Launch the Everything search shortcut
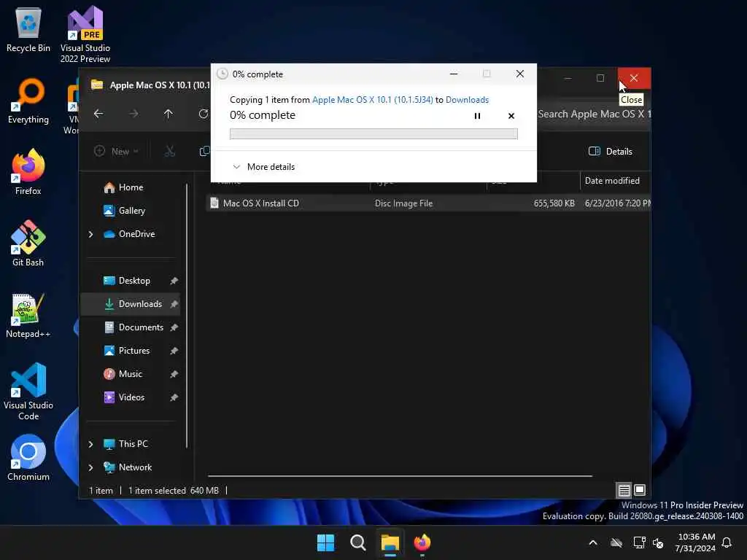The height and width of the screenshot is (560, 747). click(28, 101)
